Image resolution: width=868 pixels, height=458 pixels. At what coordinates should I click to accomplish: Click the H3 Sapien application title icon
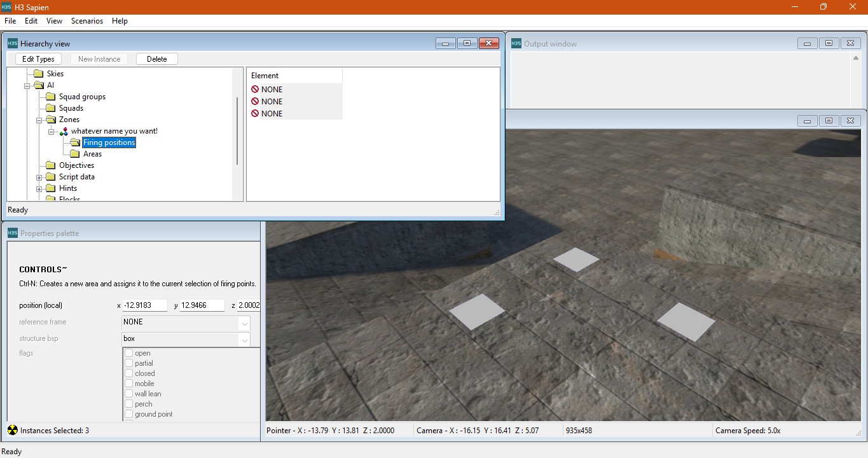6,6
